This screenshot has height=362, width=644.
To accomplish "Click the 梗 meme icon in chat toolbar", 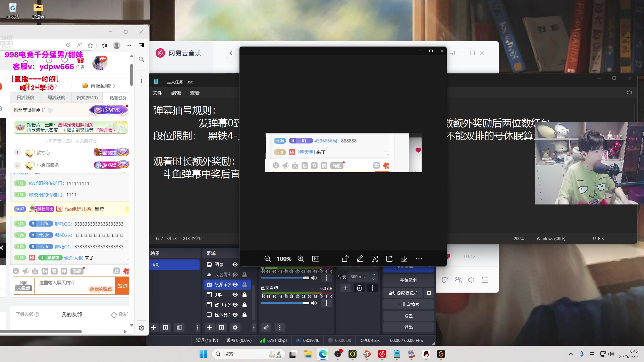I will (x=64, y=271).
